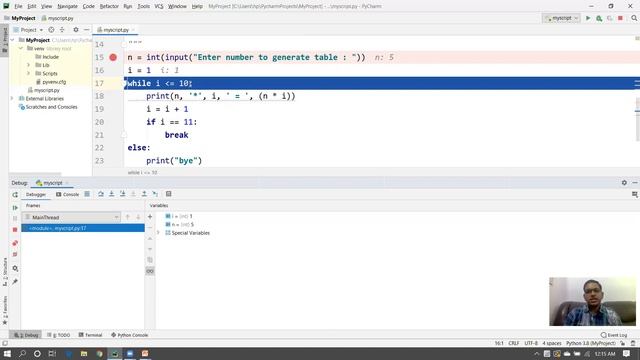This screenshot has height=360, width=640.
Task: Expand the Lib folder
Action: [x=29, y=65]
